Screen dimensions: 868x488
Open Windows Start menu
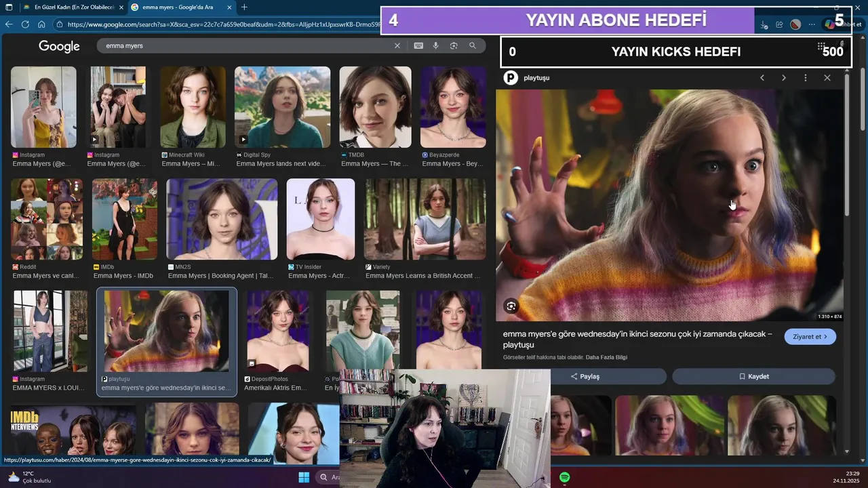pos(304,477)
